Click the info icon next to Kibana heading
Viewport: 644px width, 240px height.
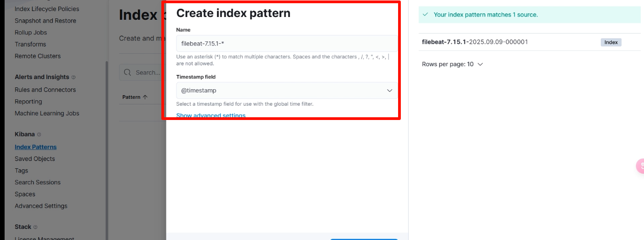coord(39,135)
